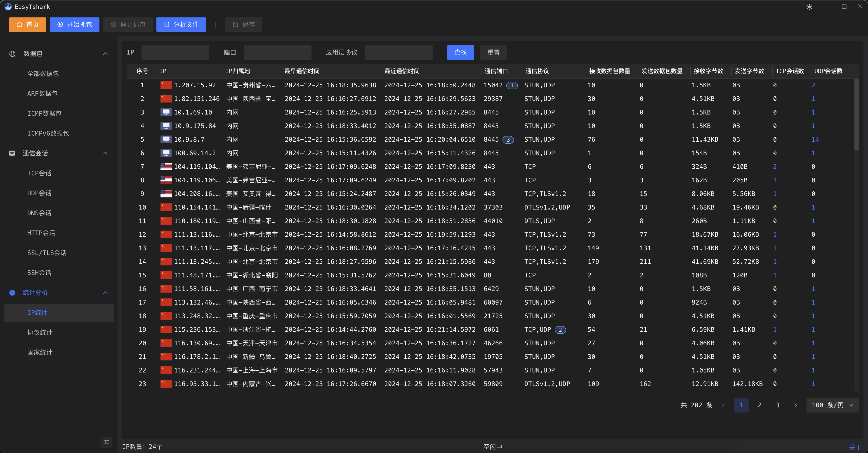The height and width of the screenshot is (453, 868).
Task: Collapse the 通信会话 menu section
Action: point(105,153)
